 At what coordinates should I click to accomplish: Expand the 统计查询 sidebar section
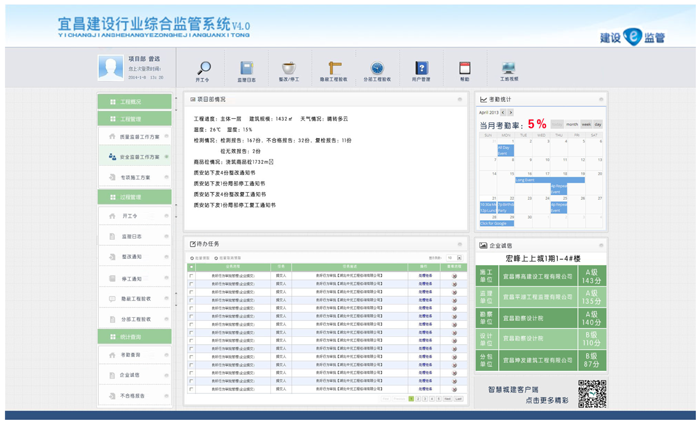tap(134, 337)
